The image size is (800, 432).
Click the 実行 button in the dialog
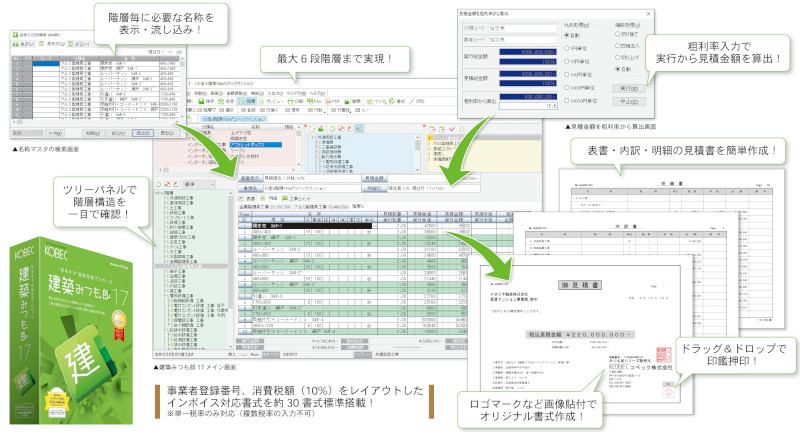coord(629,89)
